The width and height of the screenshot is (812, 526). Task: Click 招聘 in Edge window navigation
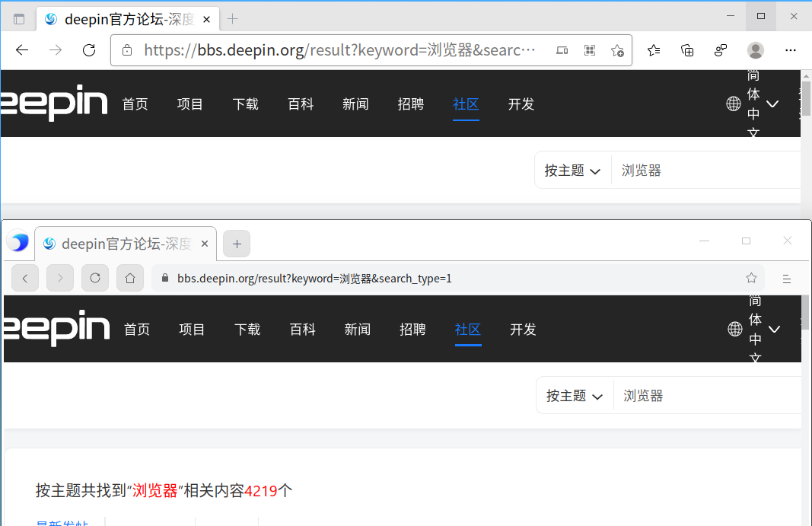tap(411, 104)
